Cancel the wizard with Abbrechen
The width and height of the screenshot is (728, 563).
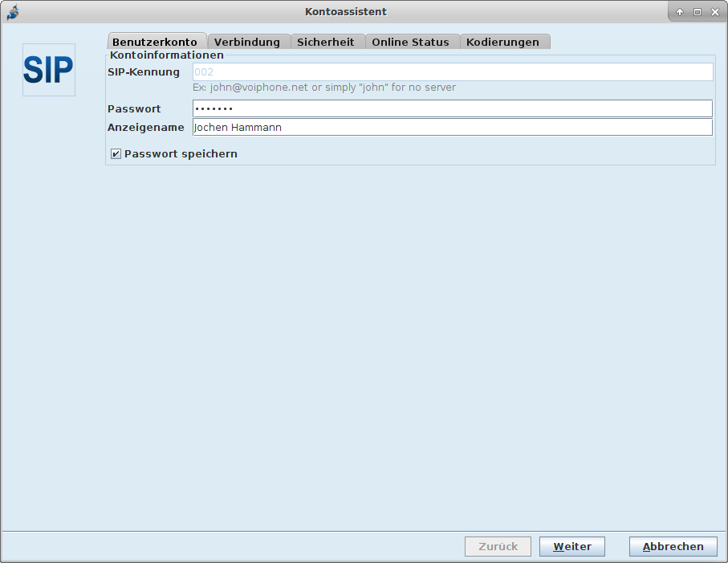coord(673,547)
